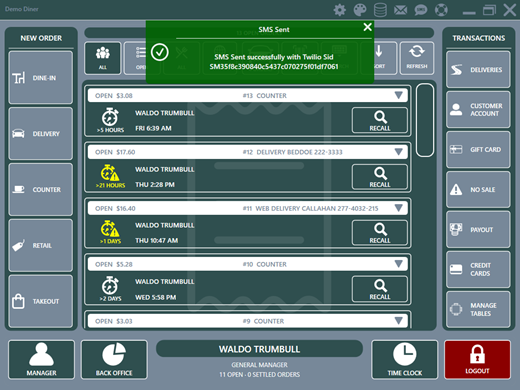Click the OPEN $17.60 order header

click(248, 152)
